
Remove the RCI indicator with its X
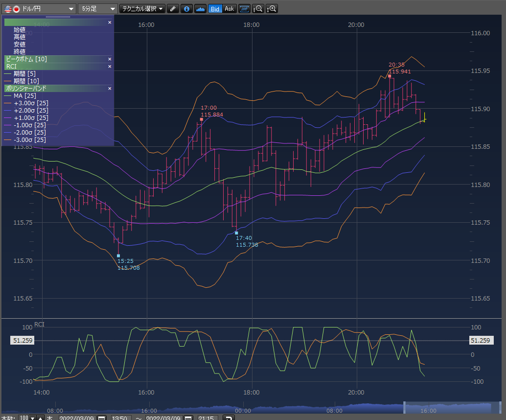coord(110,66)
